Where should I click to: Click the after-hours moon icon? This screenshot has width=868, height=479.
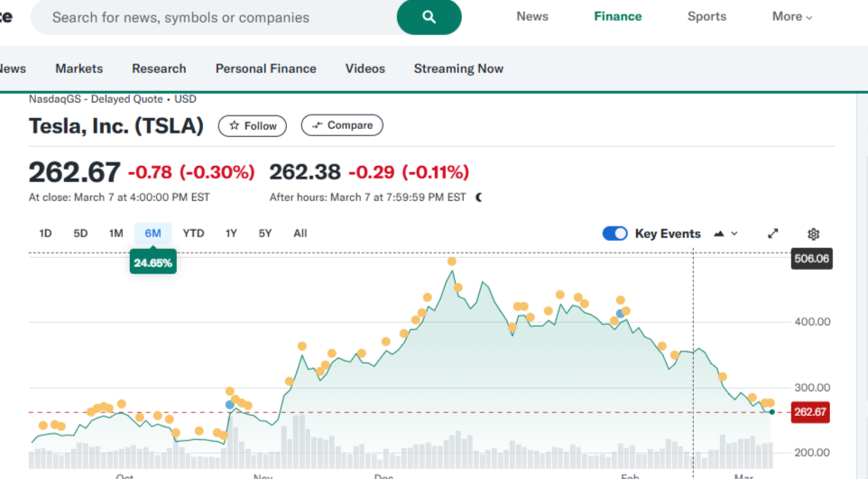479,198
